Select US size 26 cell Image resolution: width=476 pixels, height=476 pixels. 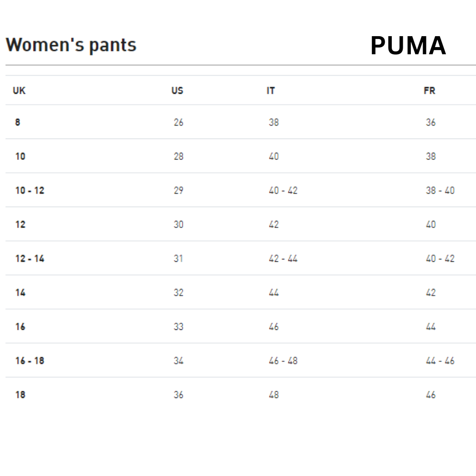[x=178, y=122]
